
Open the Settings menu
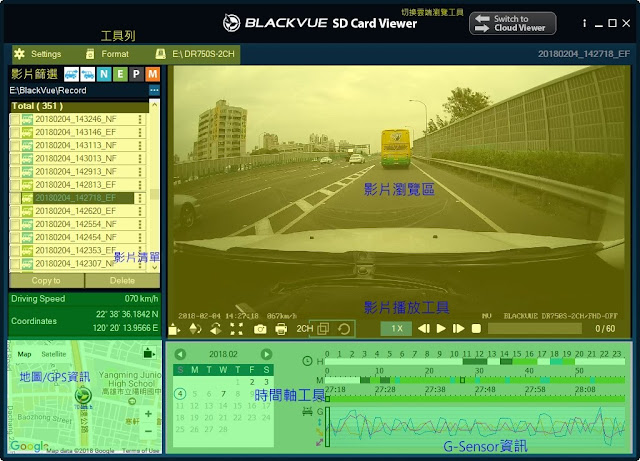click(38, 54)
